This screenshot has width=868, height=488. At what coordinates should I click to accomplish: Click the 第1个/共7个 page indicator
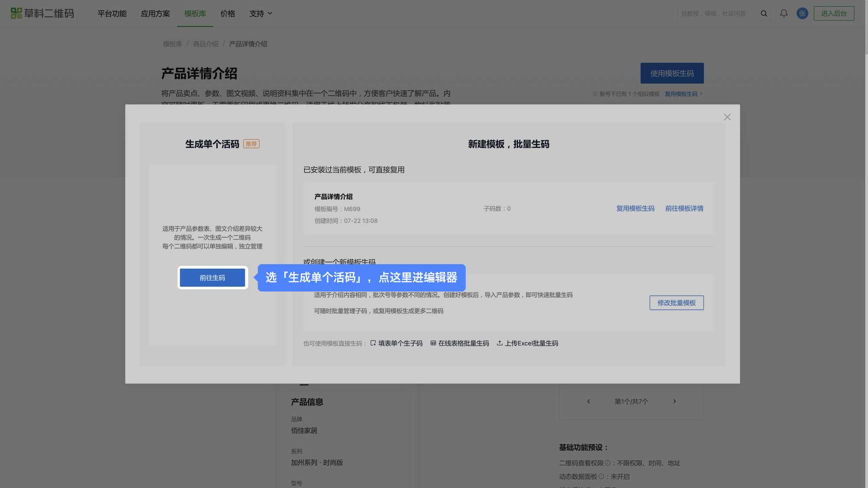(631, 402)
